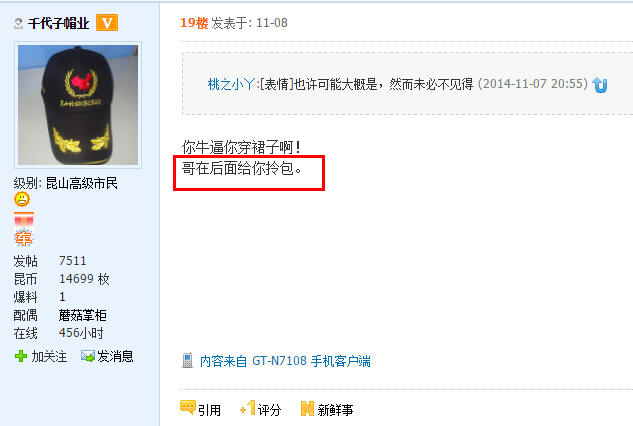Open 内容来自 GT-N7108 手机客户端 link
This screenshot has width=633, height=426.
pos(285,361)
